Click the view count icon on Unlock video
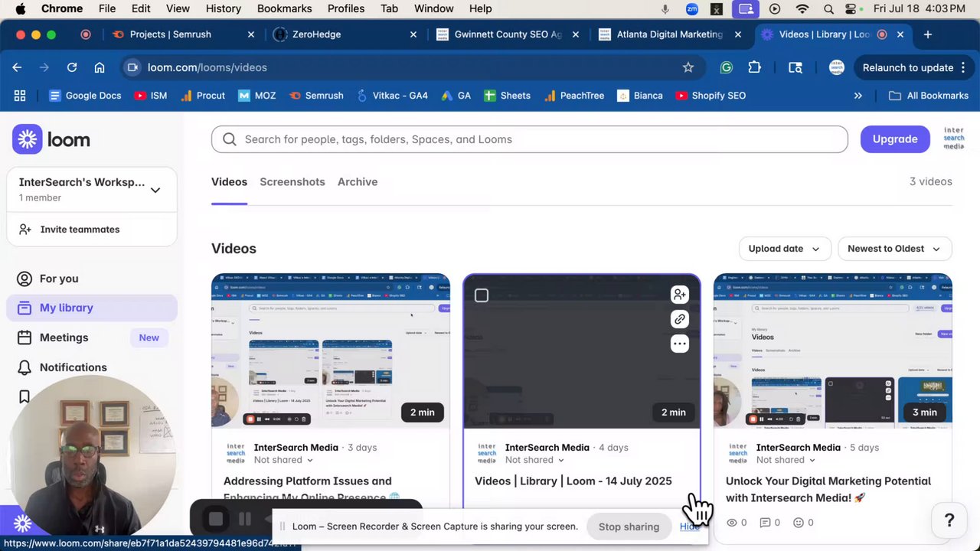This screenshot has width=980, height=551. pos(732,523)
